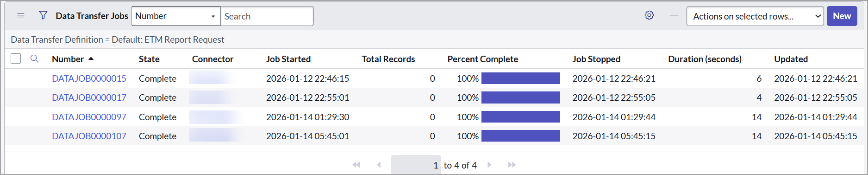Click progress bar for DATAJOB0000107
Viewport: 868px width, 175px height.
521,136
